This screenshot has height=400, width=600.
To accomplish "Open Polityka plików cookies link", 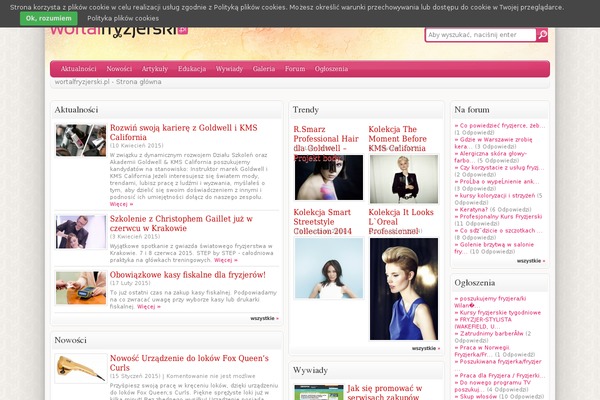I will click(x=123, y=18).
